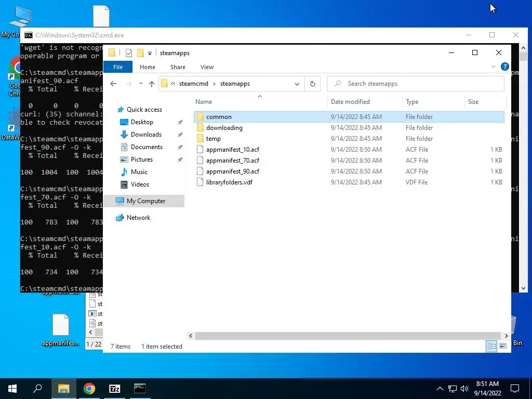Expand the ribbon using the chevron
This screenshot has width=532, height=399.
tap(494, 66)
